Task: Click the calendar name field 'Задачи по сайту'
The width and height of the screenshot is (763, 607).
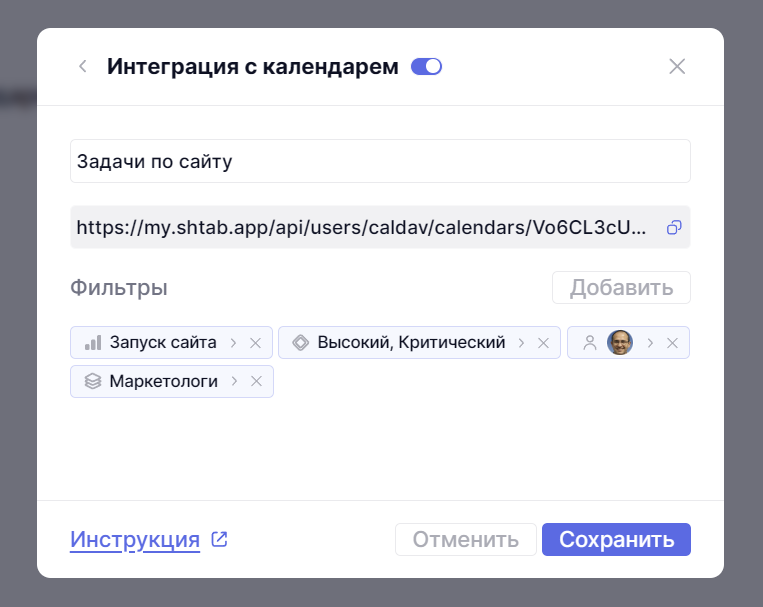Action: tap(380, 161)
